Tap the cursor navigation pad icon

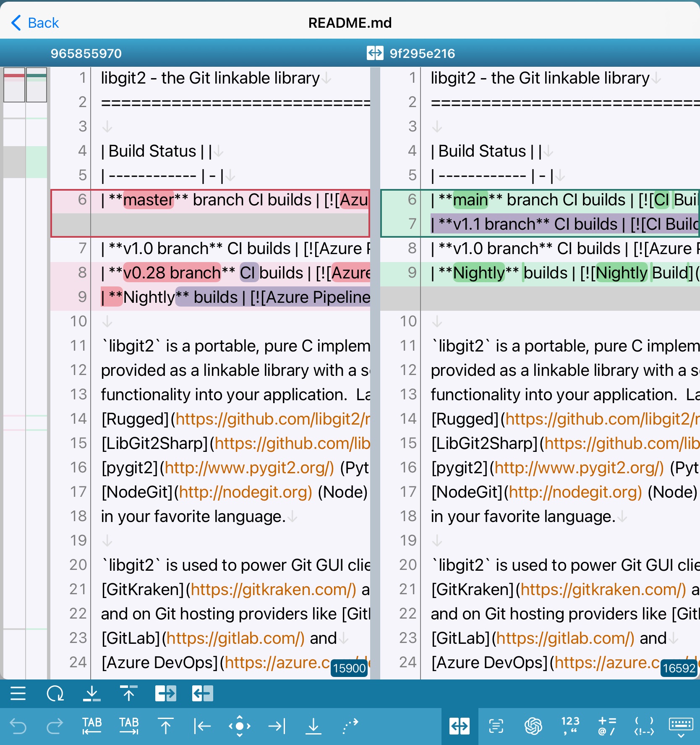pos(239,726)
